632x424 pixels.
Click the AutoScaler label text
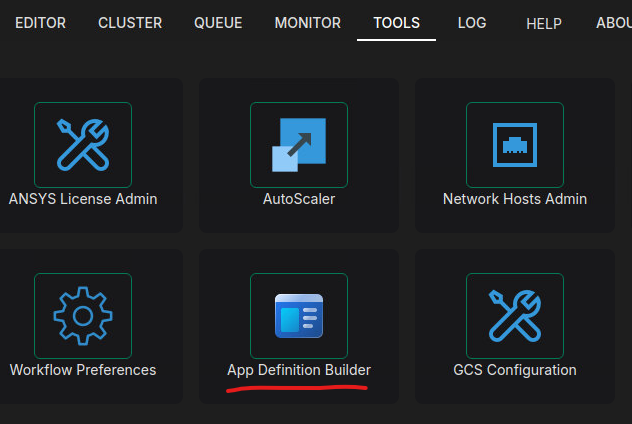coord(299,199)
